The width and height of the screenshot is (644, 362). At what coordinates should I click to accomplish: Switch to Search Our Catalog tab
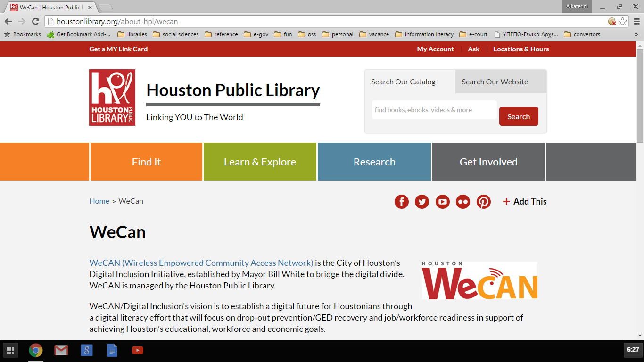[x=410, y=82]
